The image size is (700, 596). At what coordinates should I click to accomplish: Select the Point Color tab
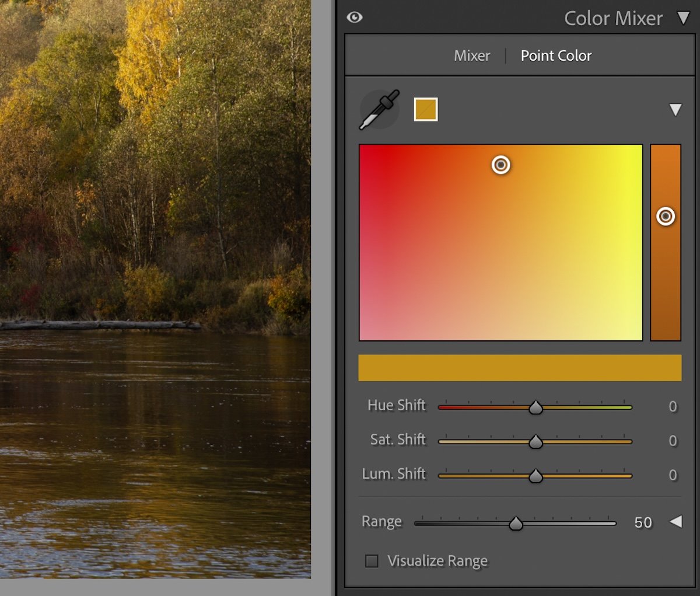(556, 55)
